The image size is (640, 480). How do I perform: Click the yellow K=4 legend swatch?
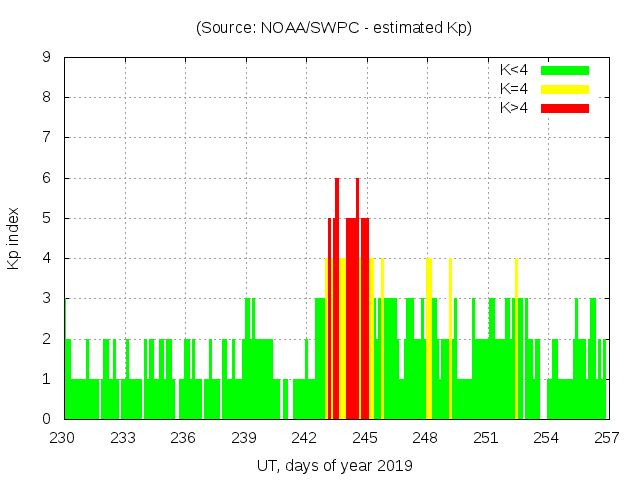click(565, 89)
